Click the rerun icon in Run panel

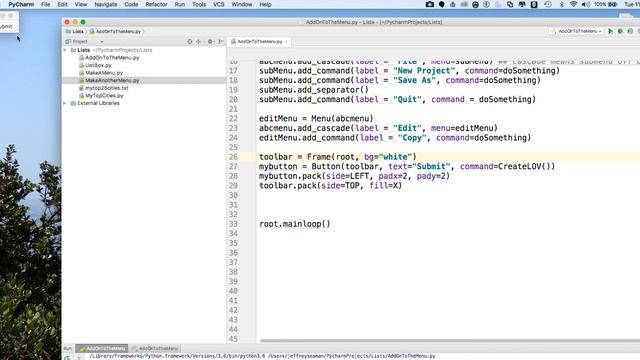tap(67, 358)
